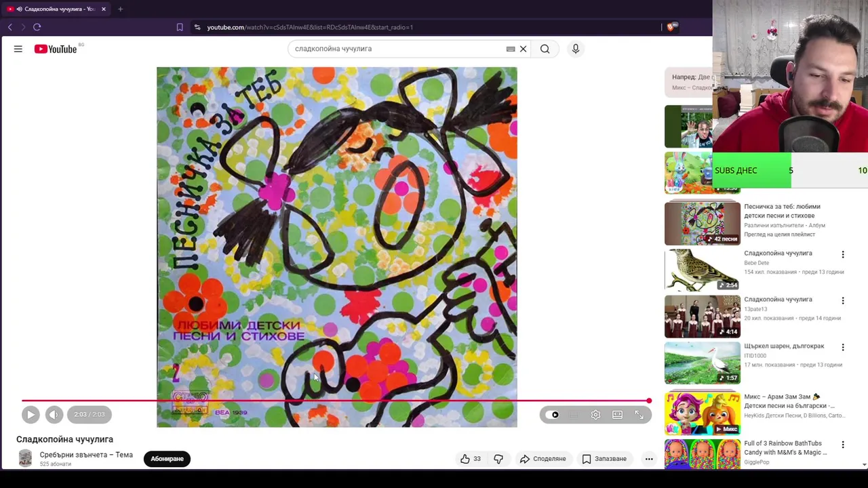
Task: Bookmark this page in the address bar
Action: point(180,27)
